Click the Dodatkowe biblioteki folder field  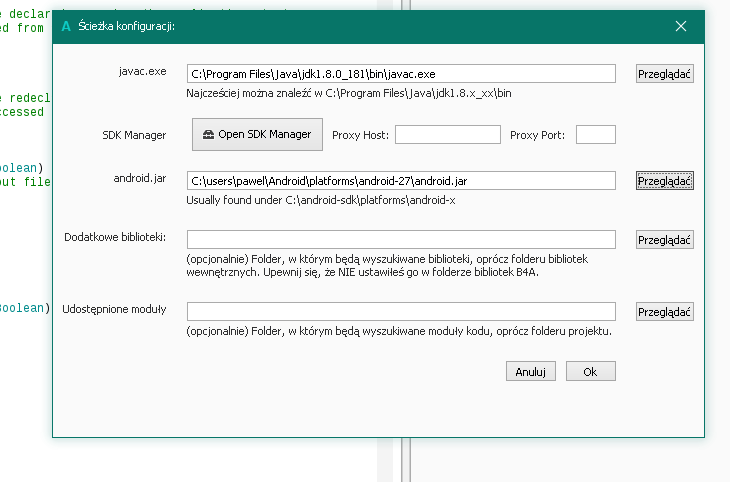[x=400, y=239]
